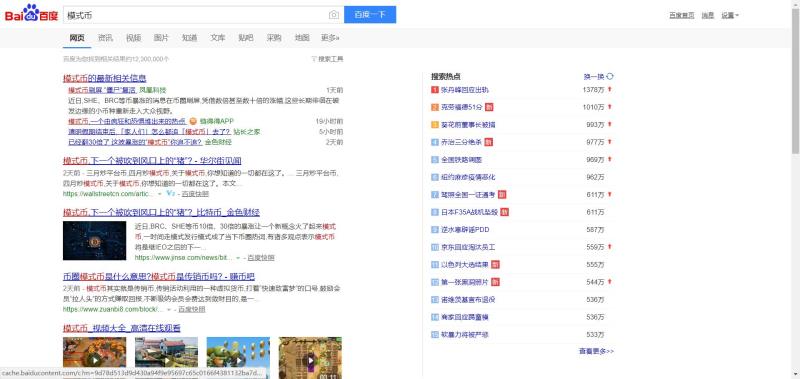Image resolution: width=800 pixels, height=379 pixels.
Task: Expand the 更多» tab menu
Action: (x=330, y=38)
